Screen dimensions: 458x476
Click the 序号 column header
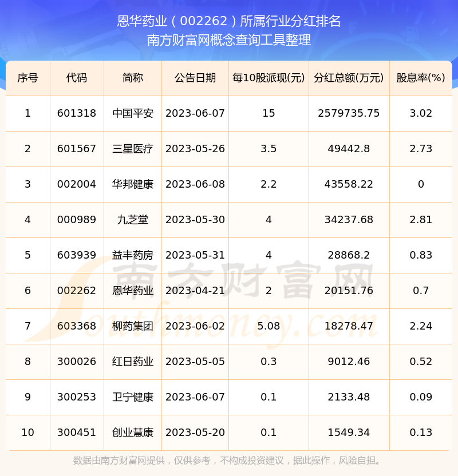tap(27, 78)
